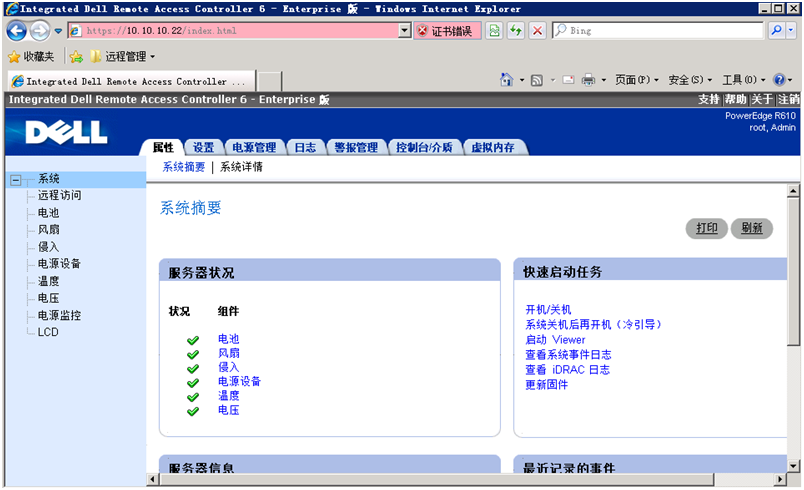
Task: Select 侵入 in the navigation tree
Action: pyautogui.click(x=48, y=247)
